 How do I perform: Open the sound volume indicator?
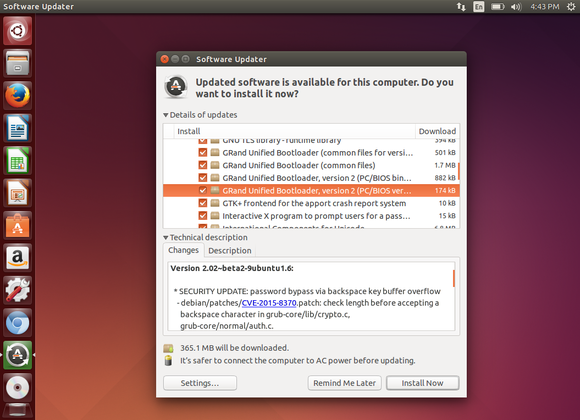[516, 7]
